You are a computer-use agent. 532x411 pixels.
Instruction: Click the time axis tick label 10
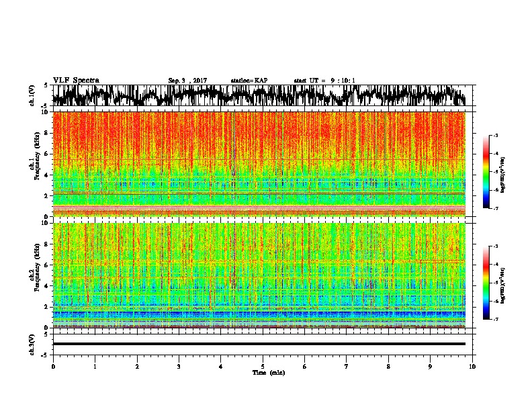point(472,367)
